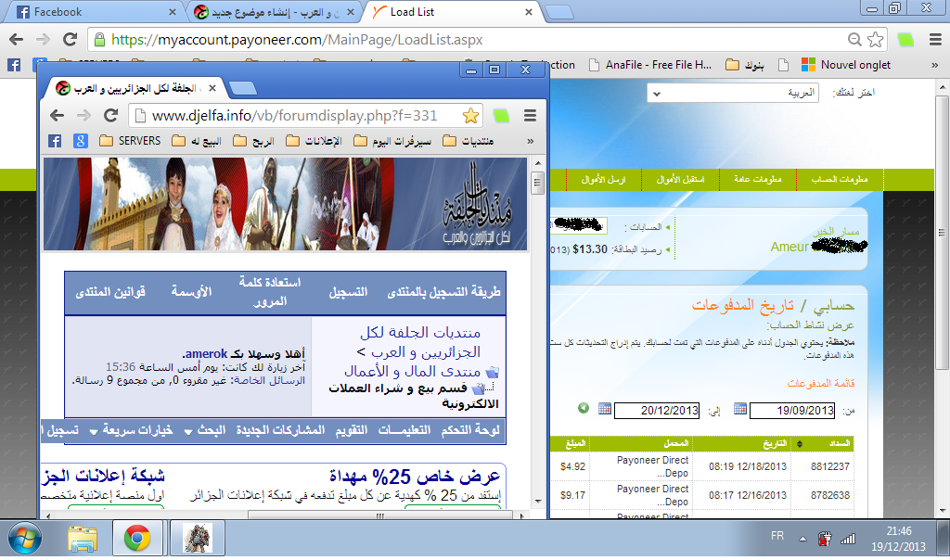Viewport: 950px width, 560px height.
Task: Open the Windows Start menu
Action: click(25, 538)
